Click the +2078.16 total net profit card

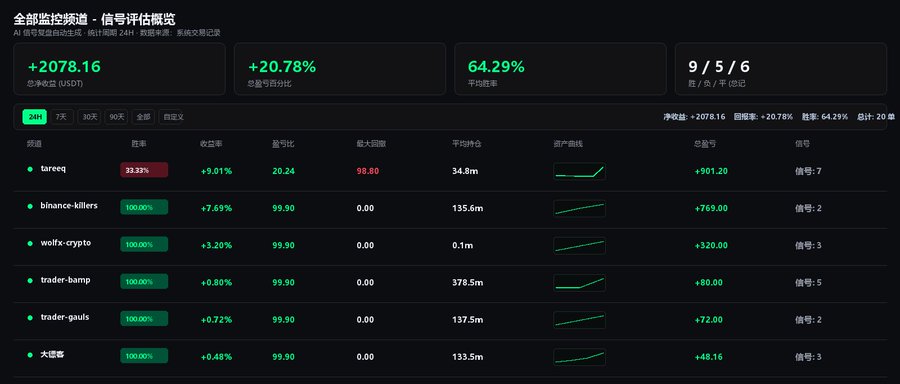119,69
